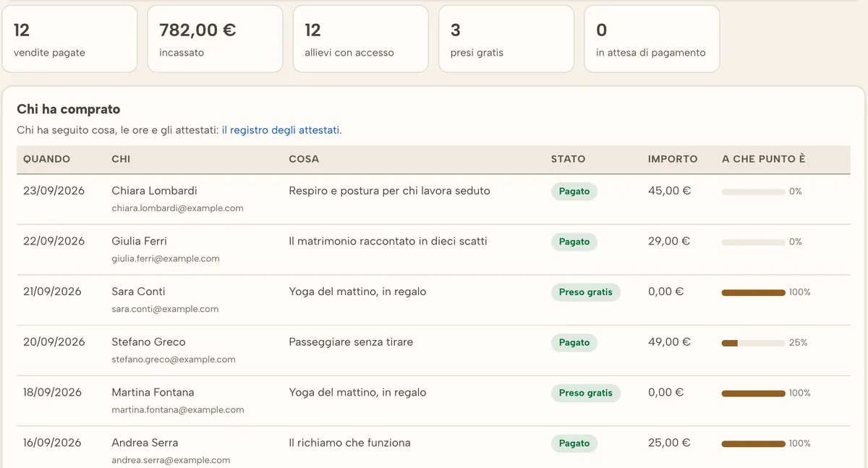Screen dimensions: 868x468
Task: Click the 'A CHE PUNTO È' header
Action: click(764, 159)
